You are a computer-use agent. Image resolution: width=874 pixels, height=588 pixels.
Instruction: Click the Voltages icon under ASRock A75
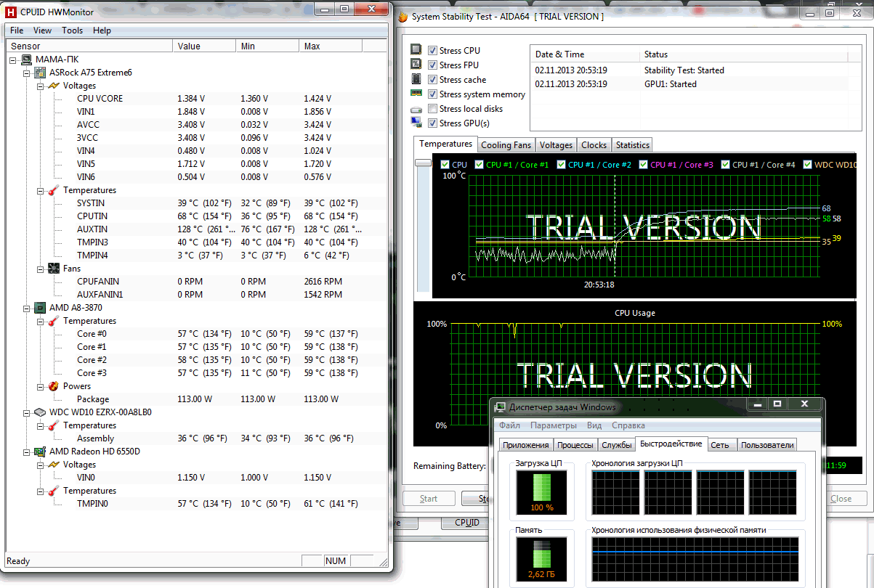(54, 86)
